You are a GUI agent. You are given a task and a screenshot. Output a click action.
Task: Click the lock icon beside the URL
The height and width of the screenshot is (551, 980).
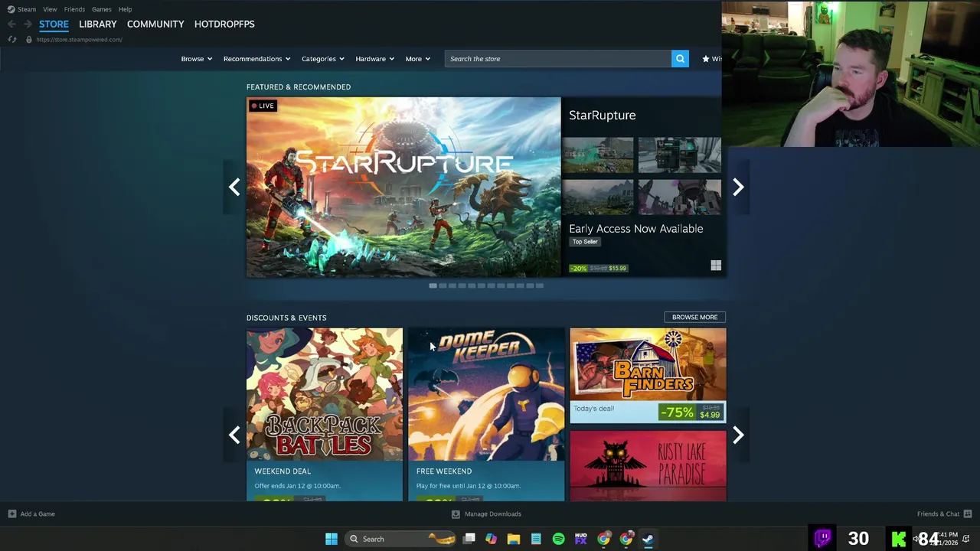tap(29, 39)
